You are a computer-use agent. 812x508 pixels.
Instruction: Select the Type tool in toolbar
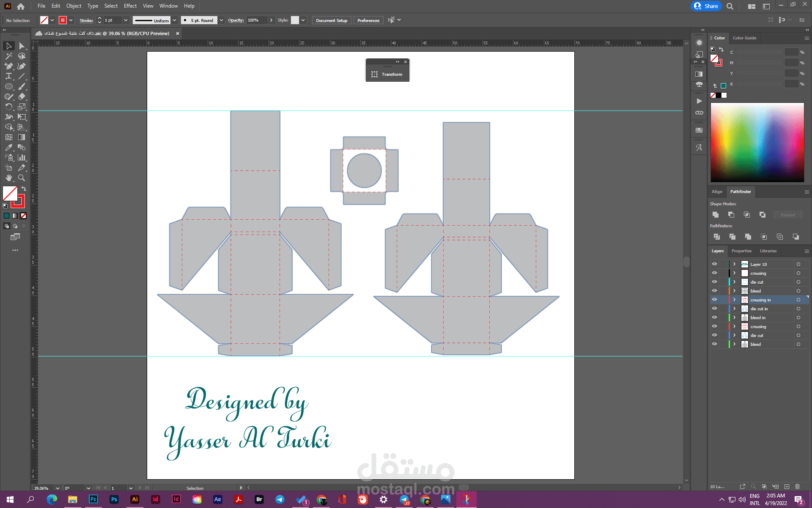[8, 76]
